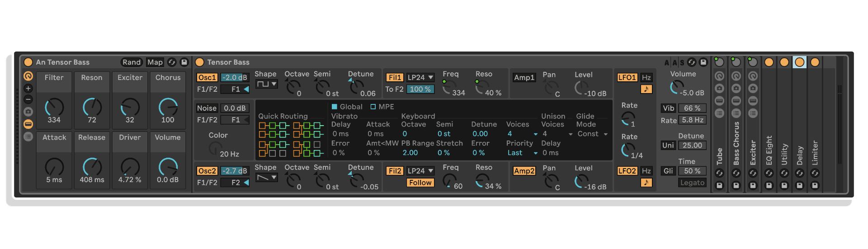Image resolution: width=868 pixels, height=249 pixels.
Task: Toggle Osc2 on or off
Action: point(207,171)
